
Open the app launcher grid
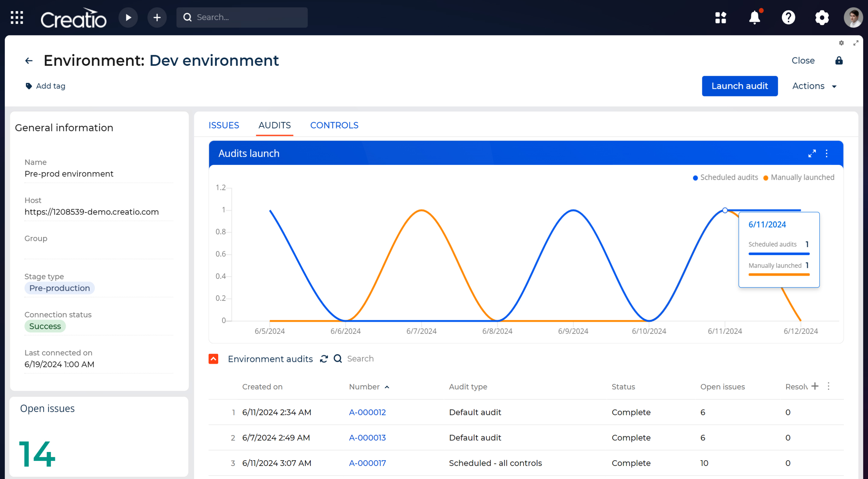pos(16,17)
